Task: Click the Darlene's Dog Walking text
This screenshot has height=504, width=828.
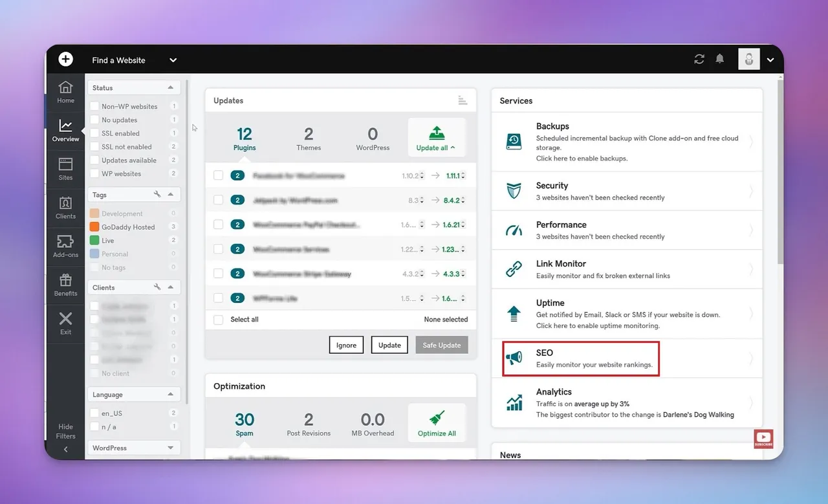Action: (699, 415)
